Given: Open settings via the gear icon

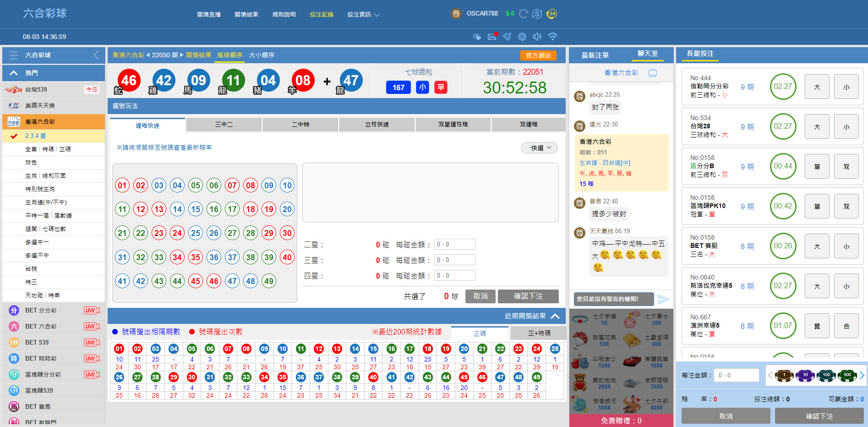Looking at the screenshot, I should (522, 37).
